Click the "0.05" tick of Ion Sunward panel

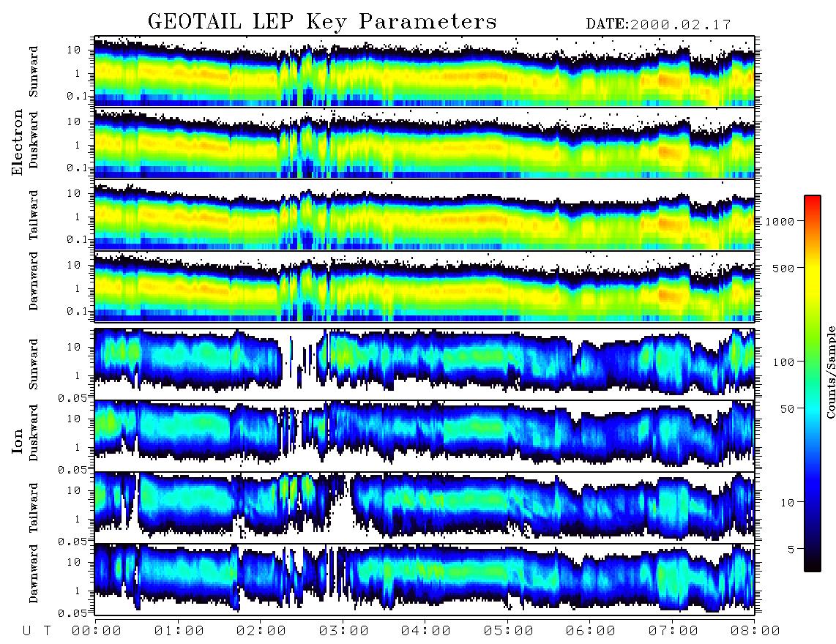[72, 398]
